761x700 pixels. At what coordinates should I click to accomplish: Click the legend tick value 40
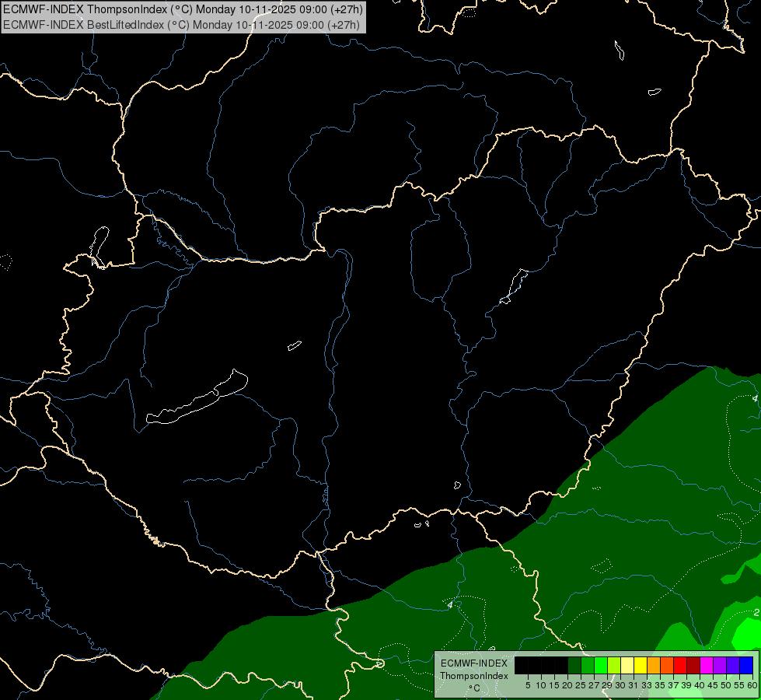click(x=700, y=685)
